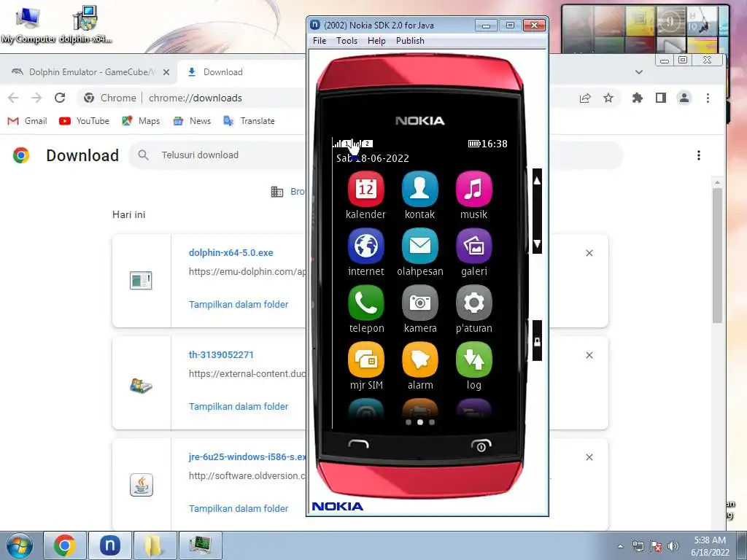Click Chrome's forward navigation arrow

click(36, 98)
